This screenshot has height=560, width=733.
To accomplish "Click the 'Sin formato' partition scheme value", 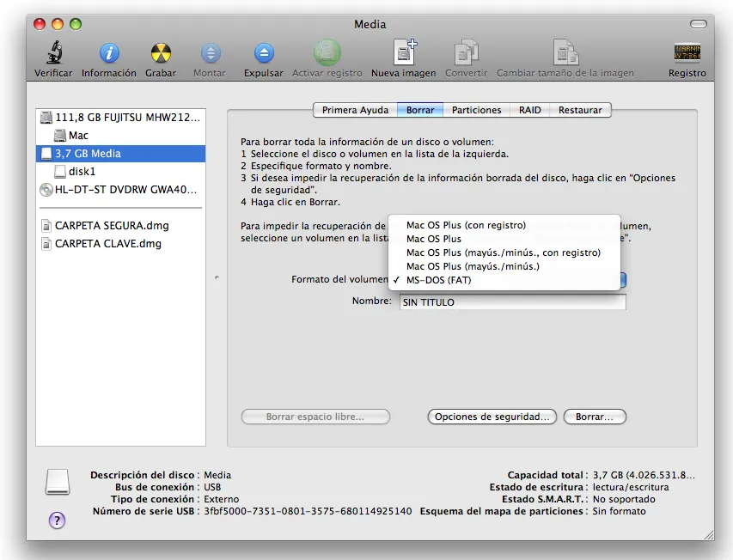I will 619,511.
